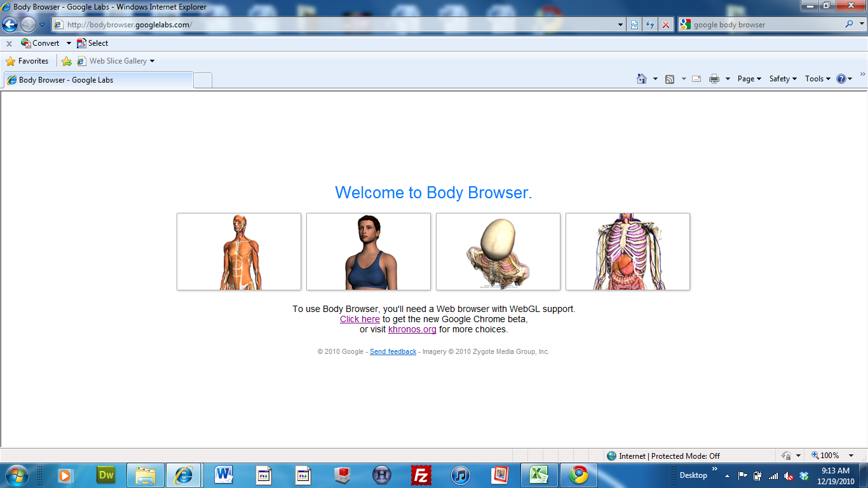Click the Convert toolbar button
Image resolution: width=868 pixels, height=488 pixels.
click(40, 43)
